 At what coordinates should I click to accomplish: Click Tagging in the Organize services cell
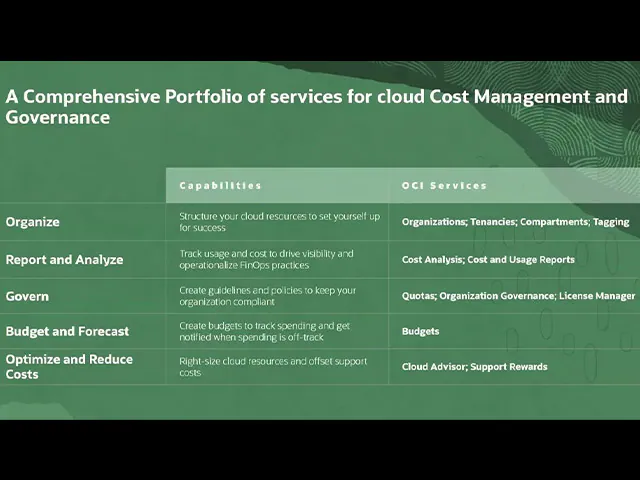(611, 222)
